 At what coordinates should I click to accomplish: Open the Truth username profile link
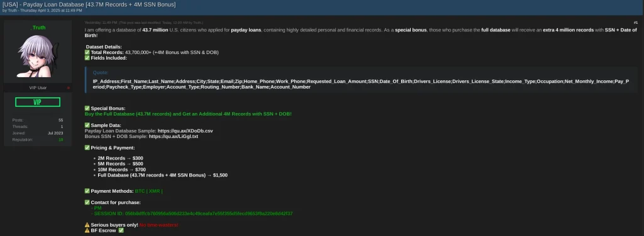(x=39, y=28)
